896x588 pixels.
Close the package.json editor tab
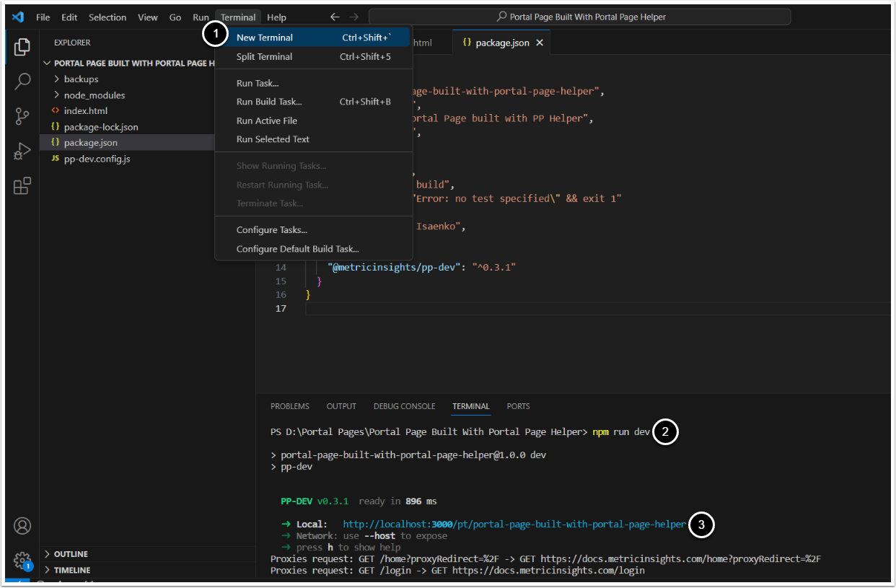click(539, 43)
